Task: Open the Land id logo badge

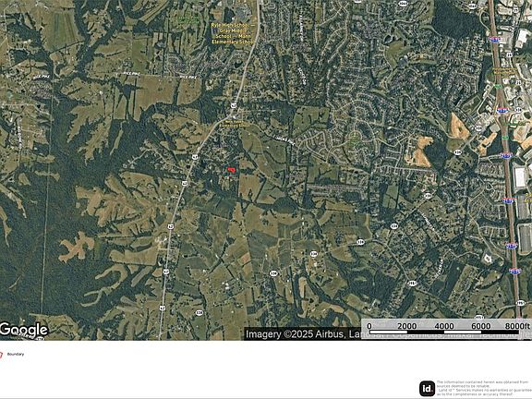Action: click(427, 388)
